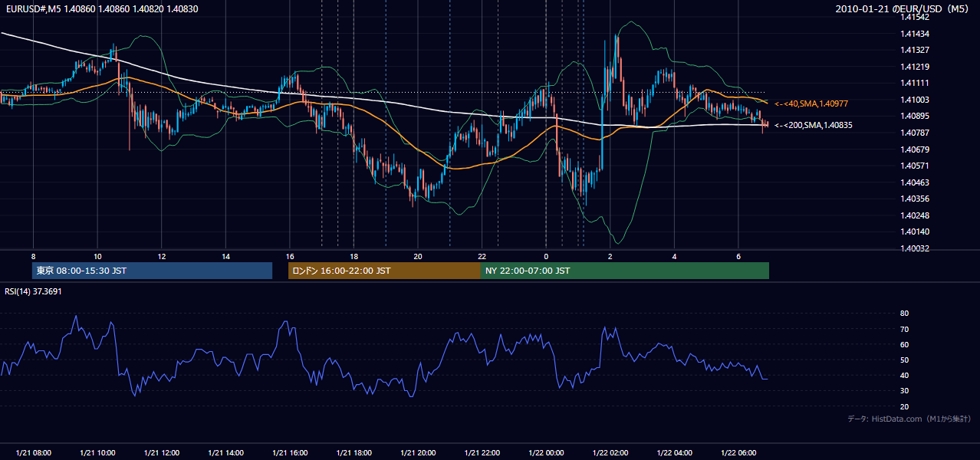This screenshot has height=460, width=980.
Task: Click price axis value 1.40679
Action: [x=916, y=149]
